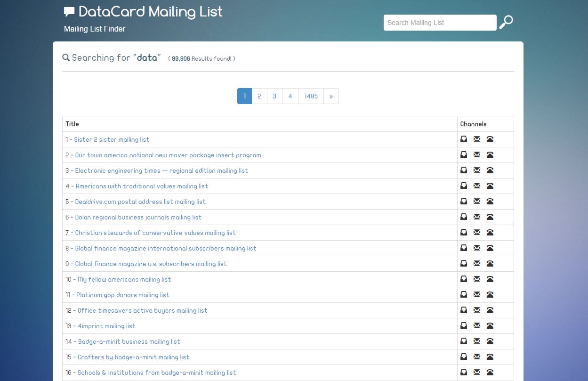588x381 pixels.
Task: Open Badge-a-minit business mailing list
Action: tap(129, 341)
